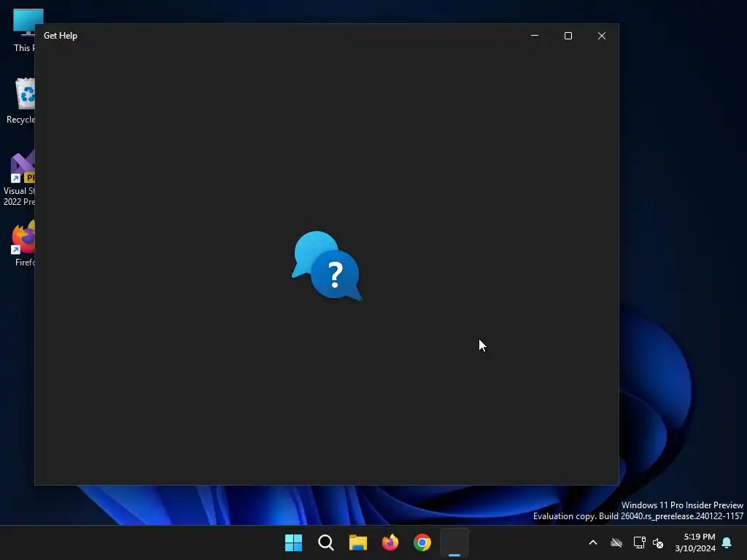Open clock and date 5:19 PM
The width and height of the screenshot is (747, 560).
695,542
